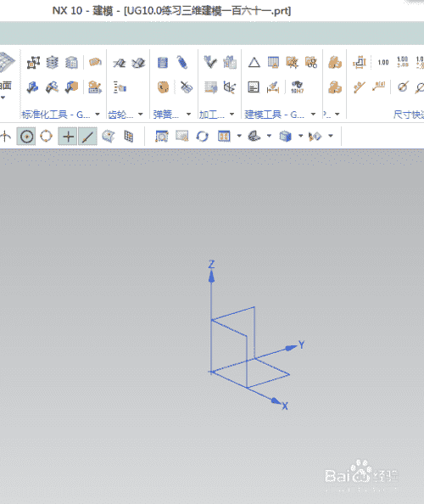Click the triangle icon in 建模工具 group

coord(254,62)
